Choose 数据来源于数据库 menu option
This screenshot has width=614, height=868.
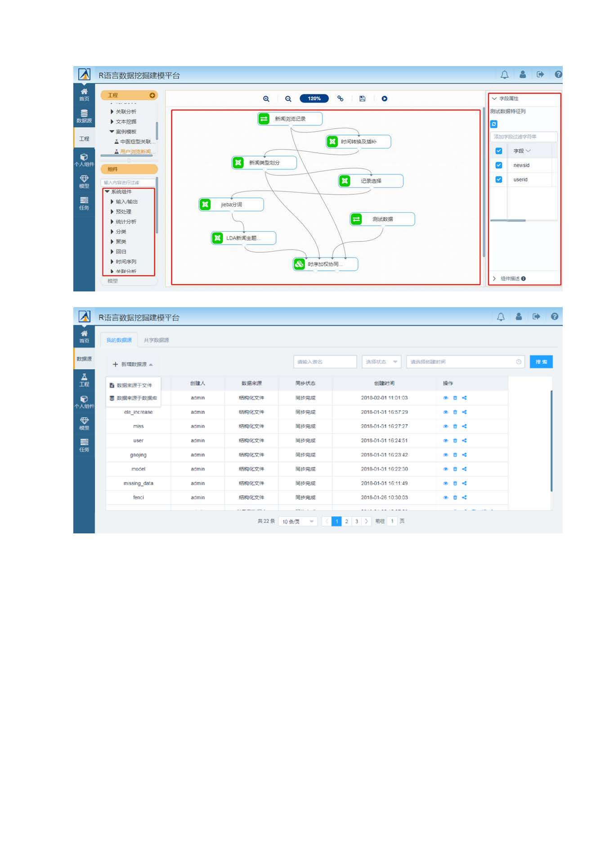pos(133,398)
